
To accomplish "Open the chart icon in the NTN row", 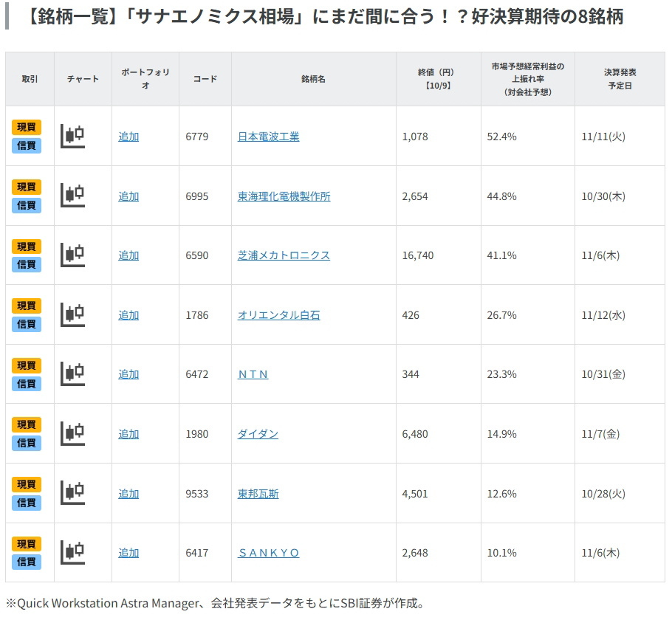I will (x=72, y=374).
